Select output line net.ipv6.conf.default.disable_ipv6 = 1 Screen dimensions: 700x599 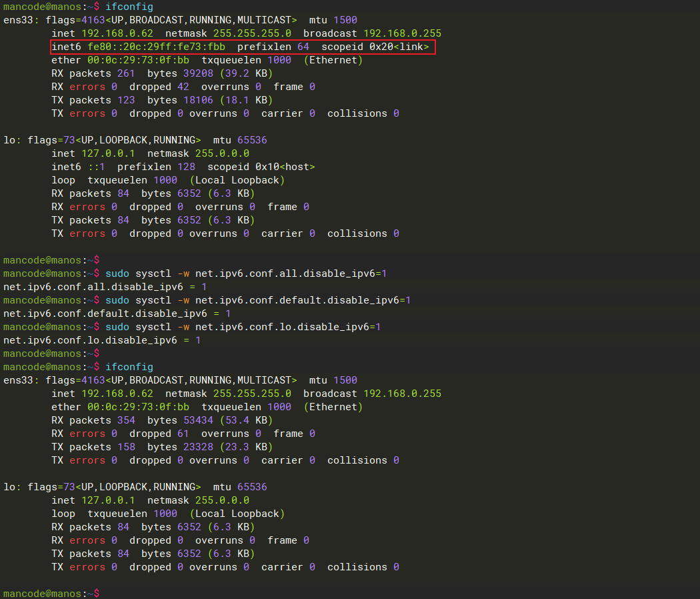pyautogui.click(x=117, y=314)
